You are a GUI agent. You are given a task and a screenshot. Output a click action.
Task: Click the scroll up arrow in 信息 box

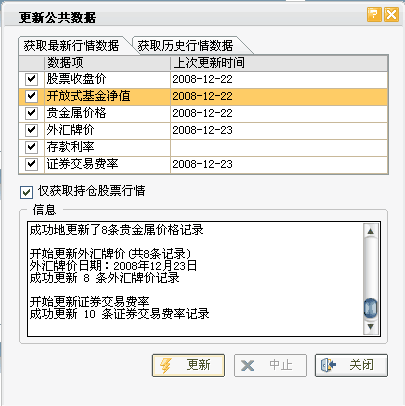370,231
